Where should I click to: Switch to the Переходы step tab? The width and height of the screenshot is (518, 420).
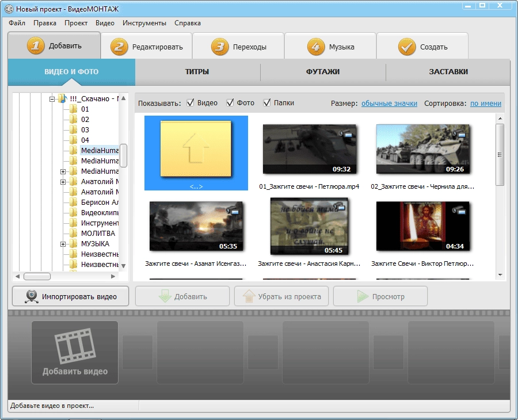[238, 47]
